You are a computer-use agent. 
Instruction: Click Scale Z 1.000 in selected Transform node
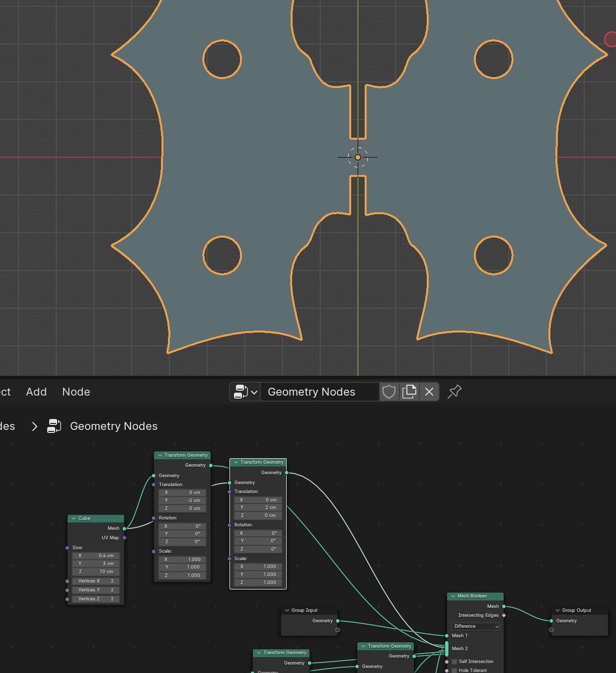[x=258, y=583]
